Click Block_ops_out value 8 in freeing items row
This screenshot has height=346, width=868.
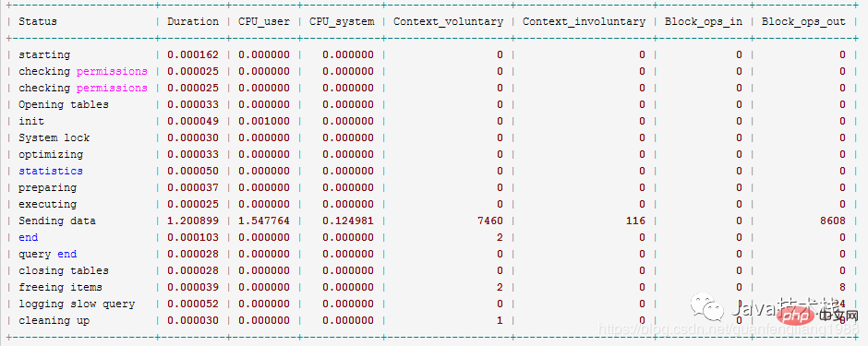(x=842, y=287)
